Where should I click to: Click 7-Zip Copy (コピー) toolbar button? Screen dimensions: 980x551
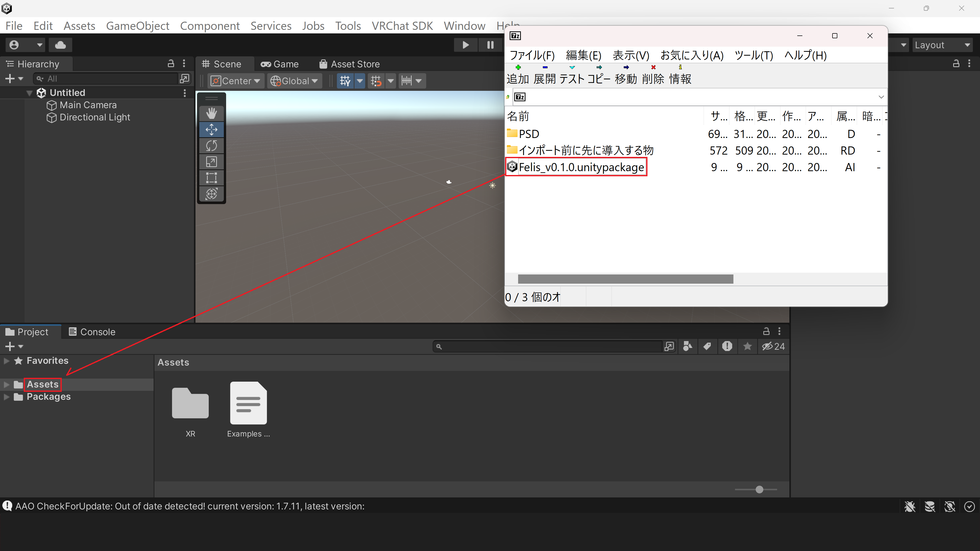(599, 75)
